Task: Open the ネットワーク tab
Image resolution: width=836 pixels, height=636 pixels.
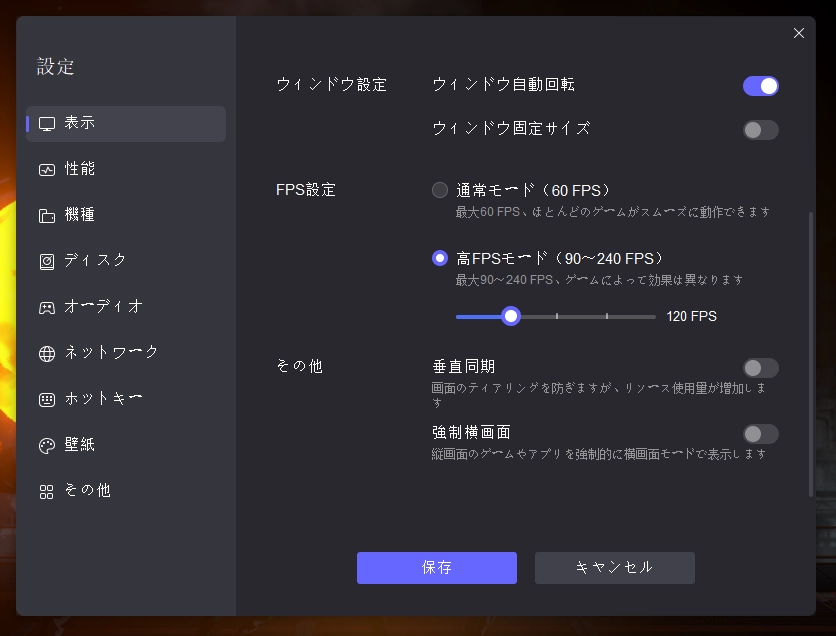Action: [x=126, y=353]
